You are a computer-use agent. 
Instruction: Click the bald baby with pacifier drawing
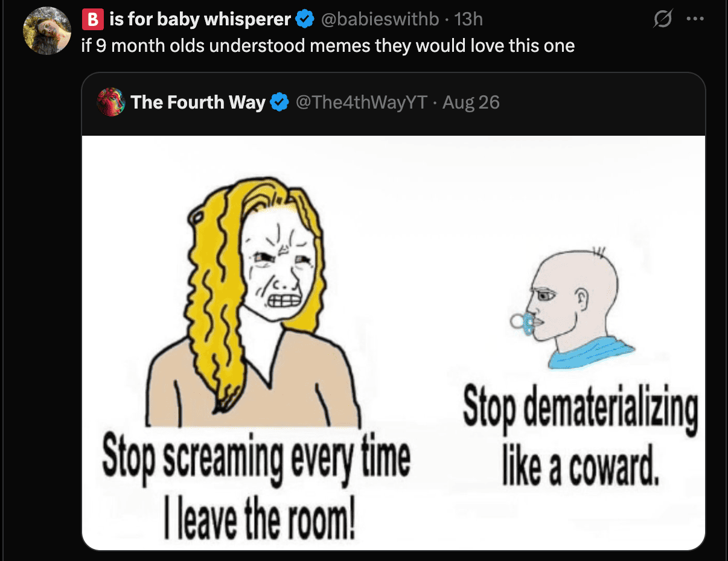(x=570, y=308)
